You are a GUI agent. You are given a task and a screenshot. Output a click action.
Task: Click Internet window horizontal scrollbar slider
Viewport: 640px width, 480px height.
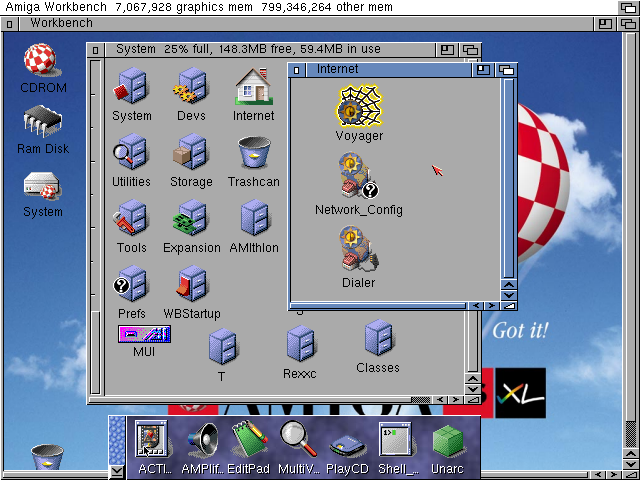[x=378, y=306]
